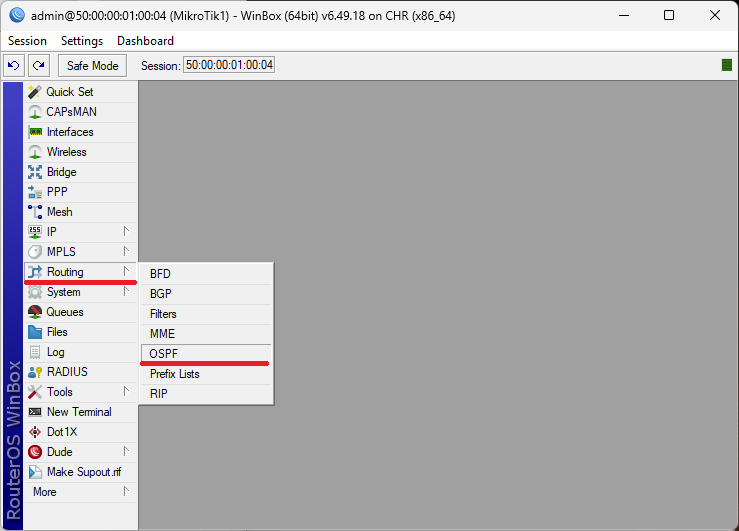This screenshot has width=739, height=531.
Task: Click the green status indicator square
Action: coord(727,65)
